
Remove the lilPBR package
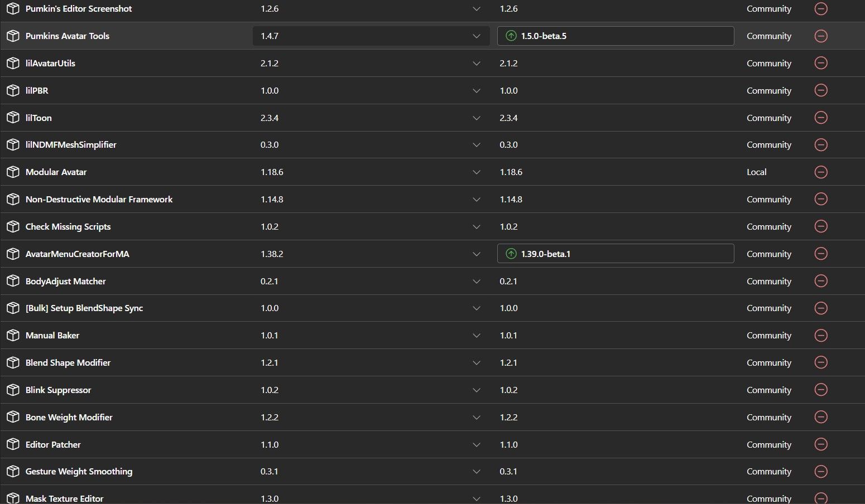(x=821, y=90)
